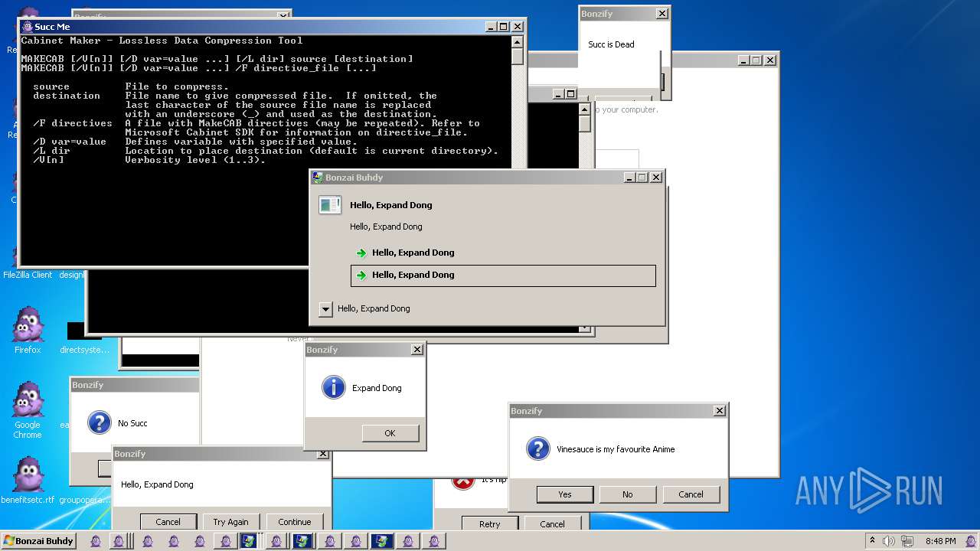The image size is (980, 551).
Task: Click OK in the Expand Dong dialog
Action: click(390, 433)
